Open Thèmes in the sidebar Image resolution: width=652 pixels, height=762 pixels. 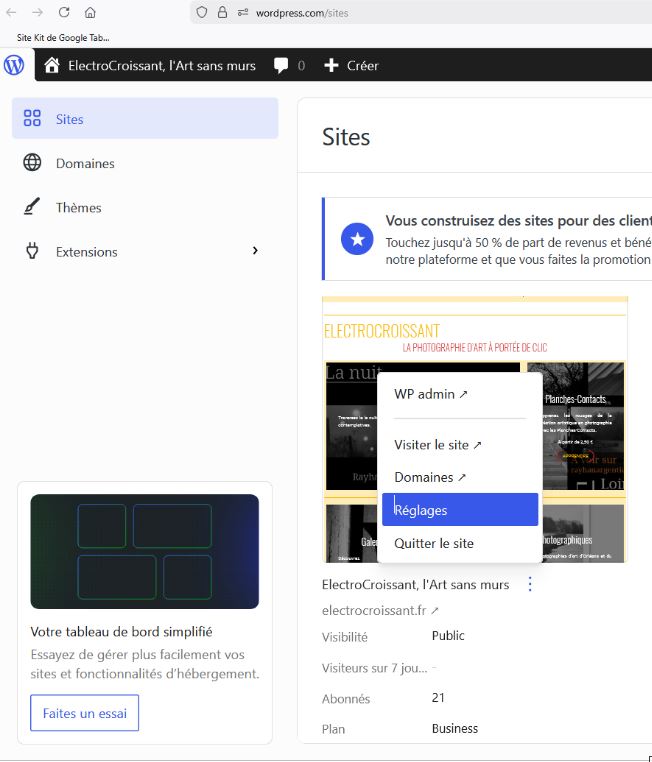click(x=78, y=207)
